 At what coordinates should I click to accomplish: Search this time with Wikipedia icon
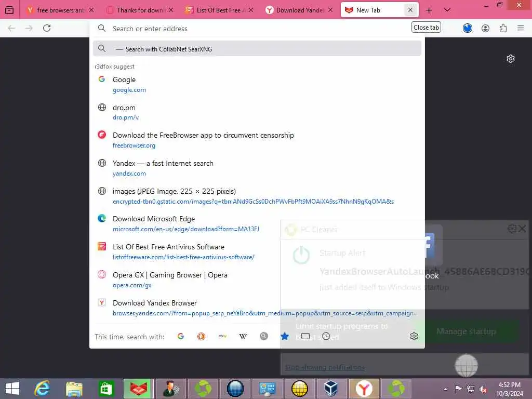243,336
